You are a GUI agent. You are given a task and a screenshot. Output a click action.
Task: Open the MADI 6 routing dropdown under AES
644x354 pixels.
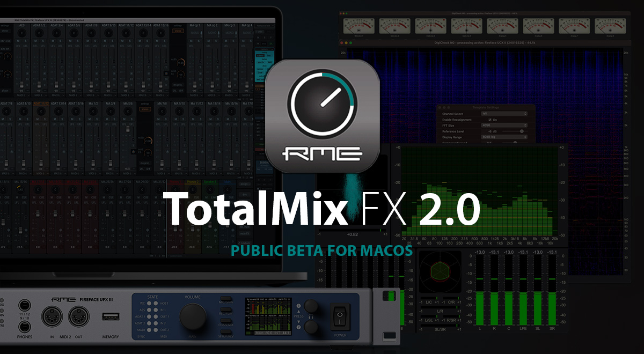(22, 95)
